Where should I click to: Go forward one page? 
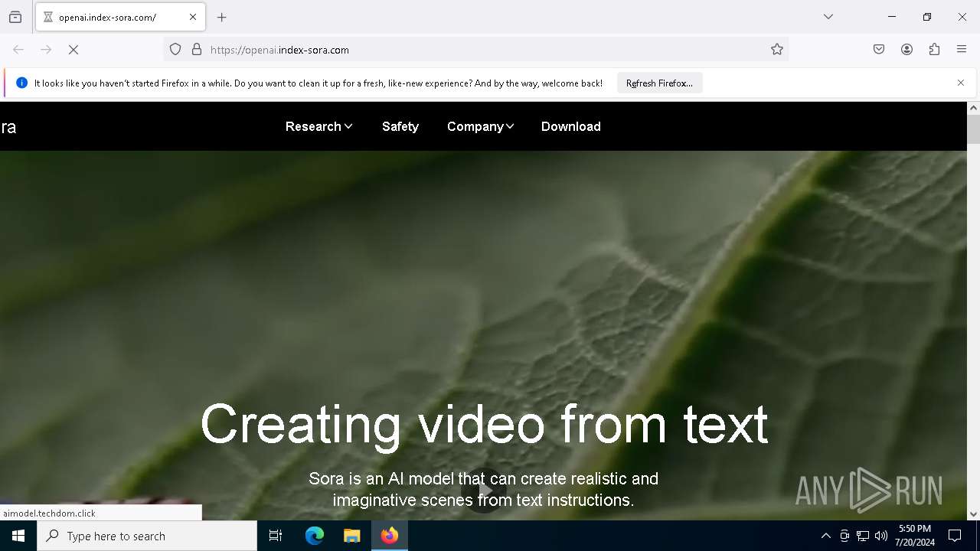click(x=46, y=50)
